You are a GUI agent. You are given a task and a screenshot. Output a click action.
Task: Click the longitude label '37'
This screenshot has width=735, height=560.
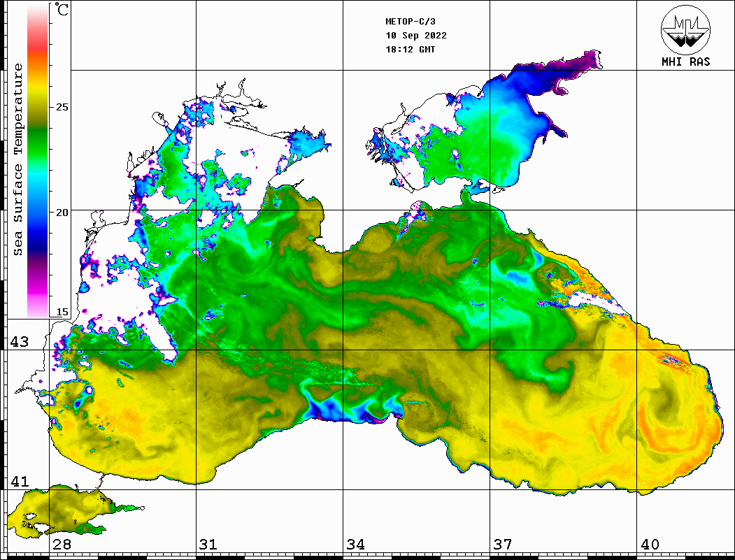pyautogui.click(x=503, y=544)
